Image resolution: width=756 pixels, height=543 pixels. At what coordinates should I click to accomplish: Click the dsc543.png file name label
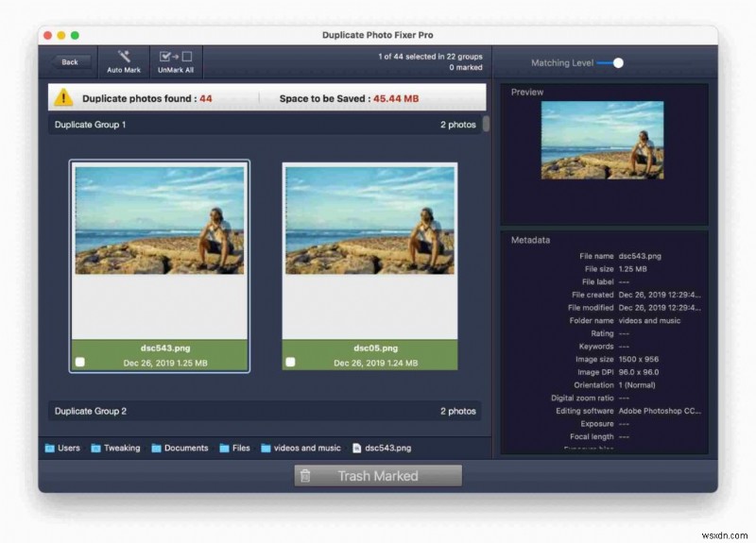[165, 348]
